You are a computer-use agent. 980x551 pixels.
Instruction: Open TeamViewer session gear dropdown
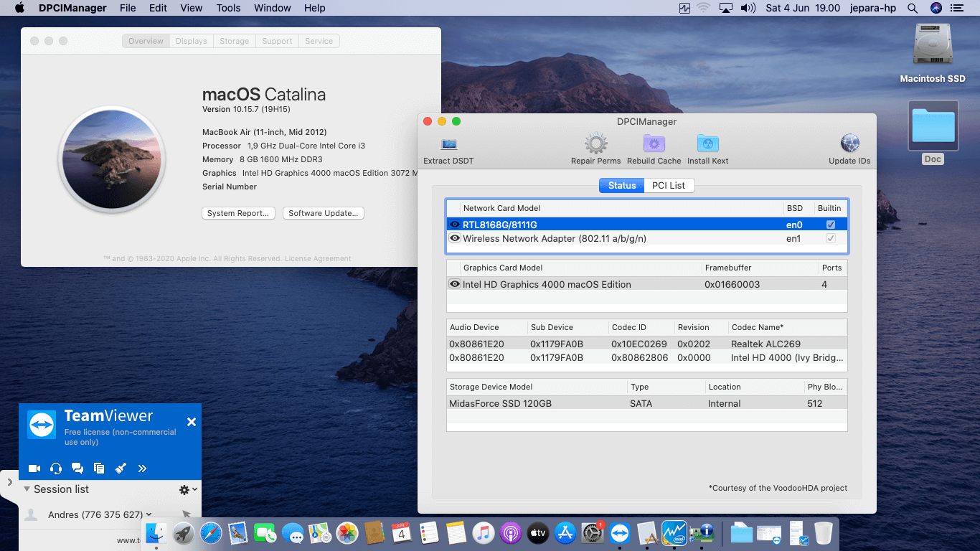coord(187,489)
